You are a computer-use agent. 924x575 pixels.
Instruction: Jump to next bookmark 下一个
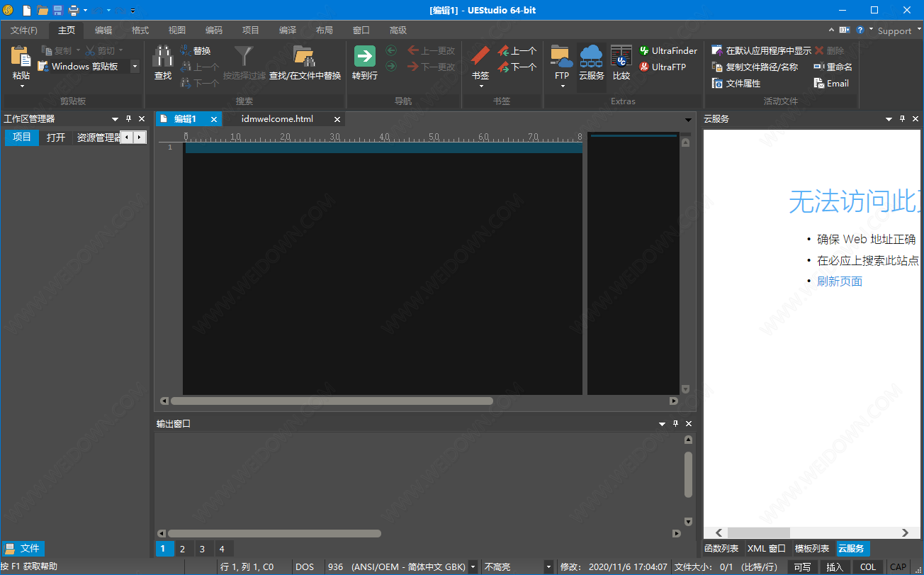click(517, 67)
